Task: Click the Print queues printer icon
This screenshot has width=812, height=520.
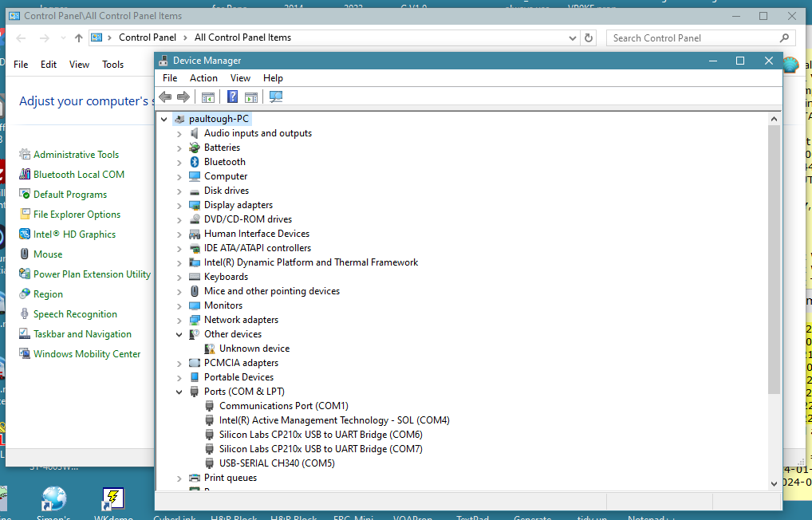Action: point(195,478)
